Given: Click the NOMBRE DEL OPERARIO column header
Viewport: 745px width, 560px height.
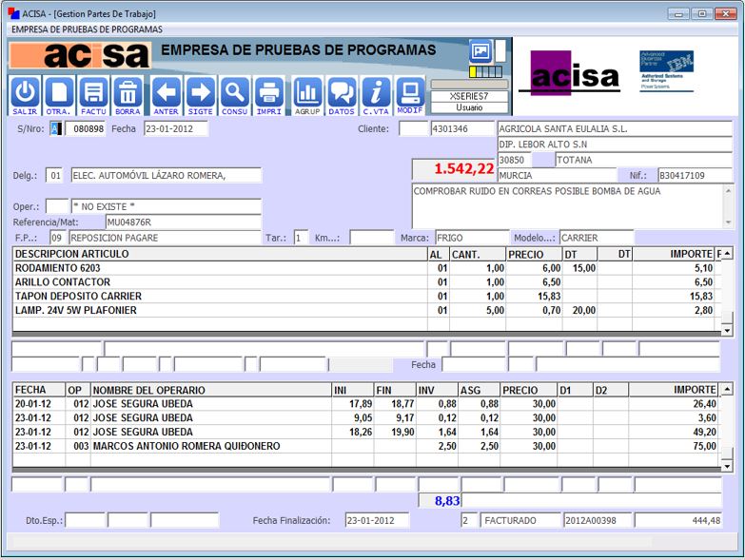Looking at the screenshot, I should click(211, 390).
